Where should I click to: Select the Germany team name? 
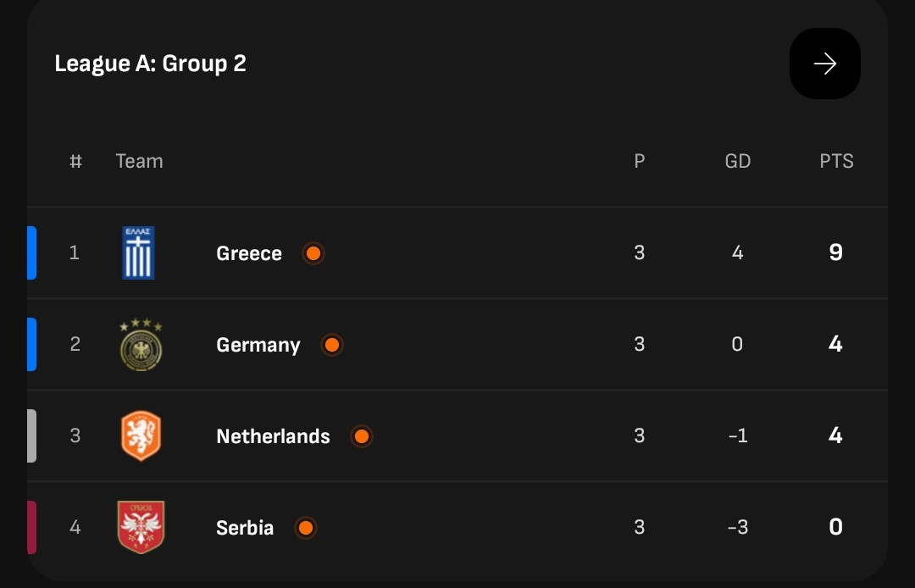click(258, 345)
